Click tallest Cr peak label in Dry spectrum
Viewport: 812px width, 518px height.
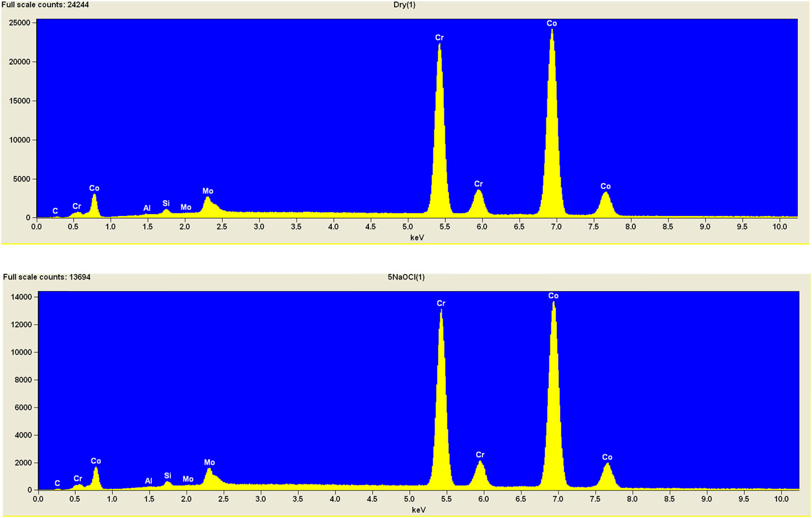[x=439, y=38]
